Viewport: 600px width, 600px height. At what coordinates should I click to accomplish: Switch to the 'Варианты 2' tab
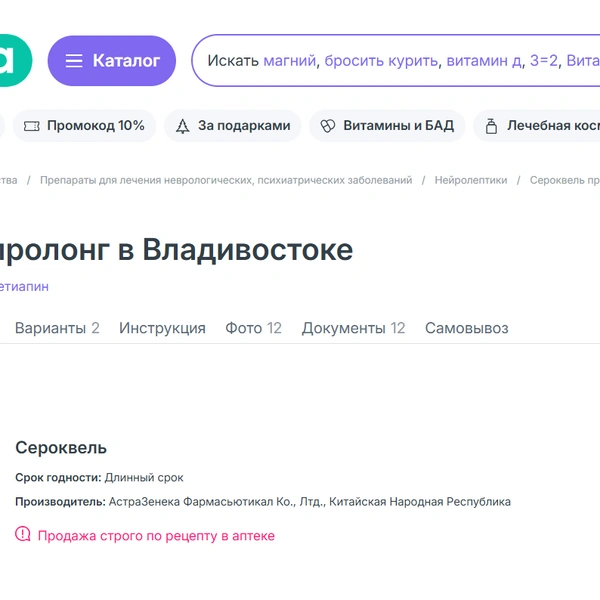coord(57,328)
